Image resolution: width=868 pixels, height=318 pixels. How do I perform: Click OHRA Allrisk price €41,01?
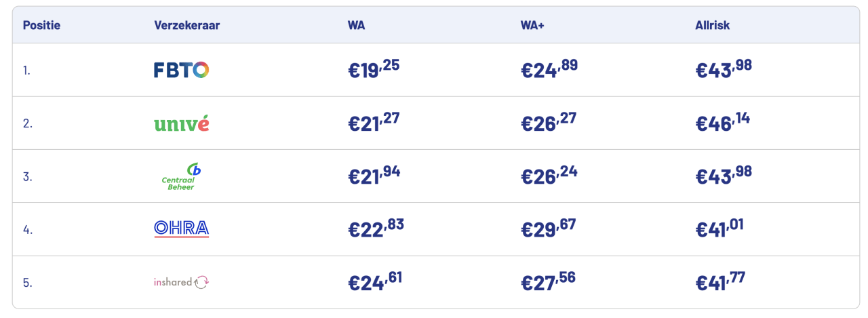point(721,229)
